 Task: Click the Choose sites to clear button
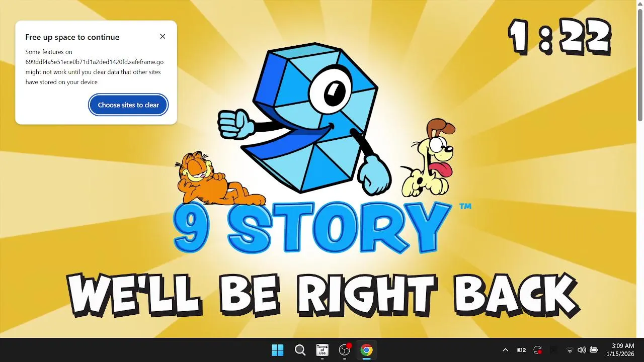pos(128,105)
